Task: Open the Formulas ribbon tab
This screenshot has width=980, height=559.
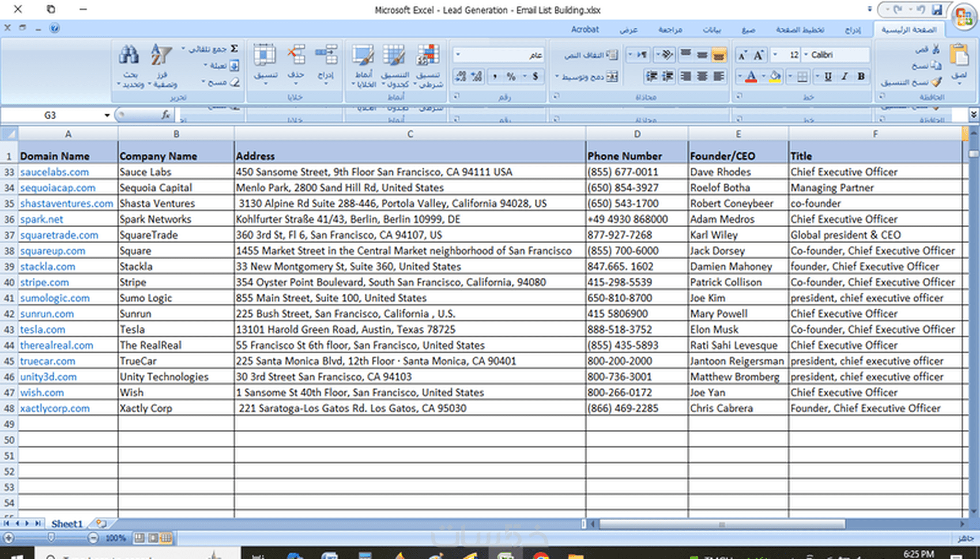Action: click(748, 29)
